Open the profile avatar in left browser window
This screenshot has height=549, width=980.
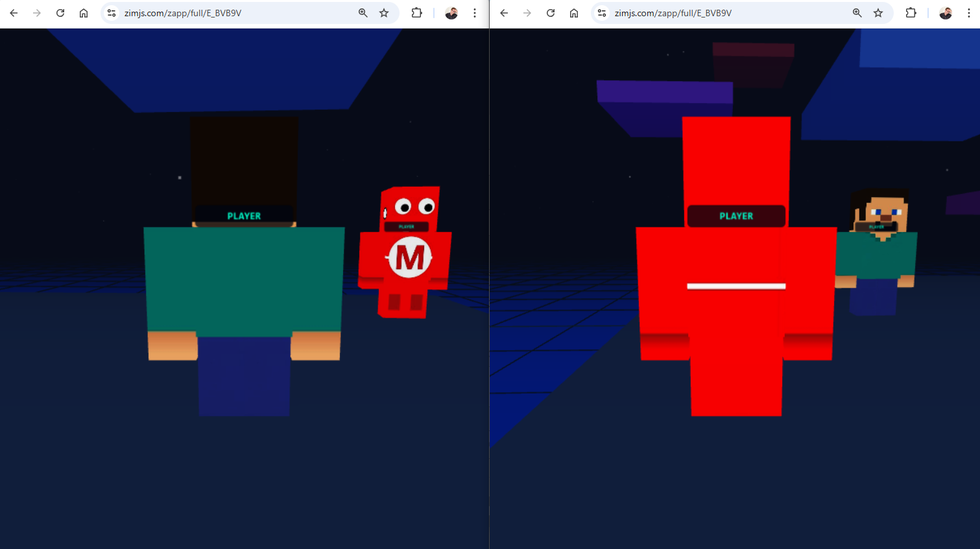pyautogui.click(x=451, y=13)
